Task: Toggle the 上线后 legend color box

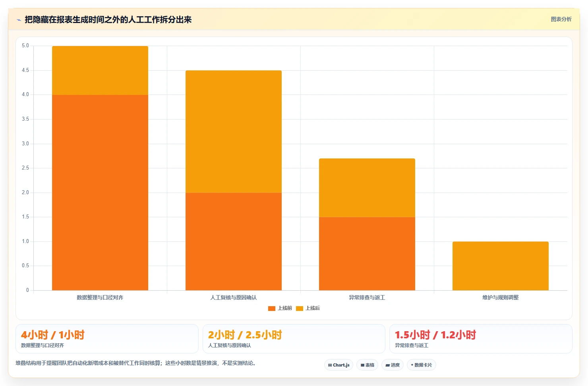Action: (x=300, y=308)
